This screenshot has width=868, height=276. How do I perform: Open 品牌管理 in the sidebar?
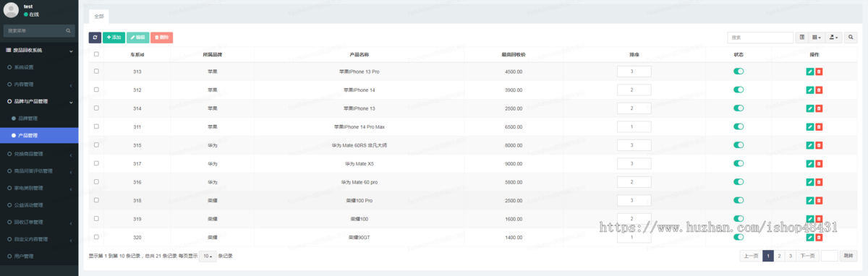(39, 118)
